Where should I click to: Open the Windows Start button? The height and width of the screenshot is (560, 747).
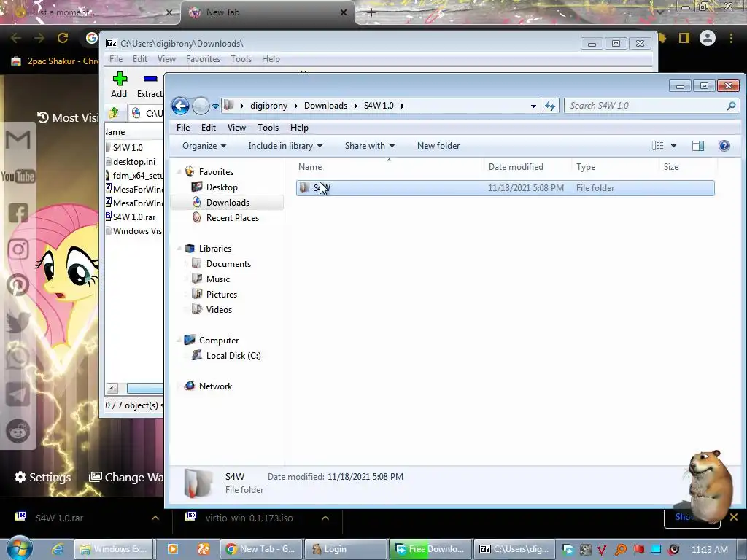(x=20, y=548)
